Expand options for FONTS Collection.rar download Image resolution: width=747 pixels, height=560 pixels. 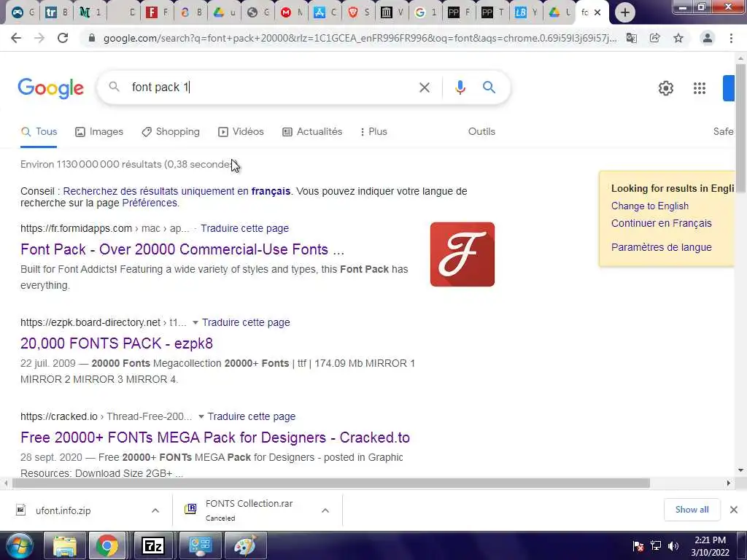coord(325,510)
